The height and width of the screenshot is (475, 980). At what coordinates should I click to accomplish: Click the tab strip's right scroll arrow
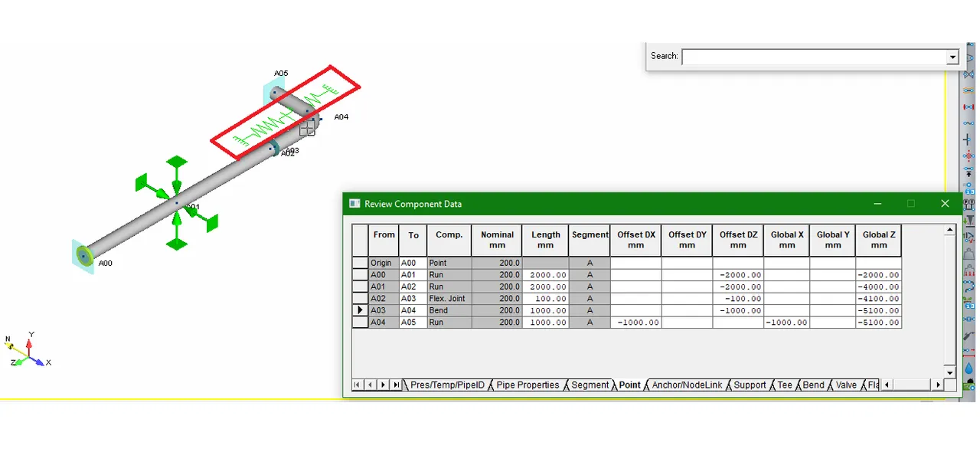pos(937,385)
